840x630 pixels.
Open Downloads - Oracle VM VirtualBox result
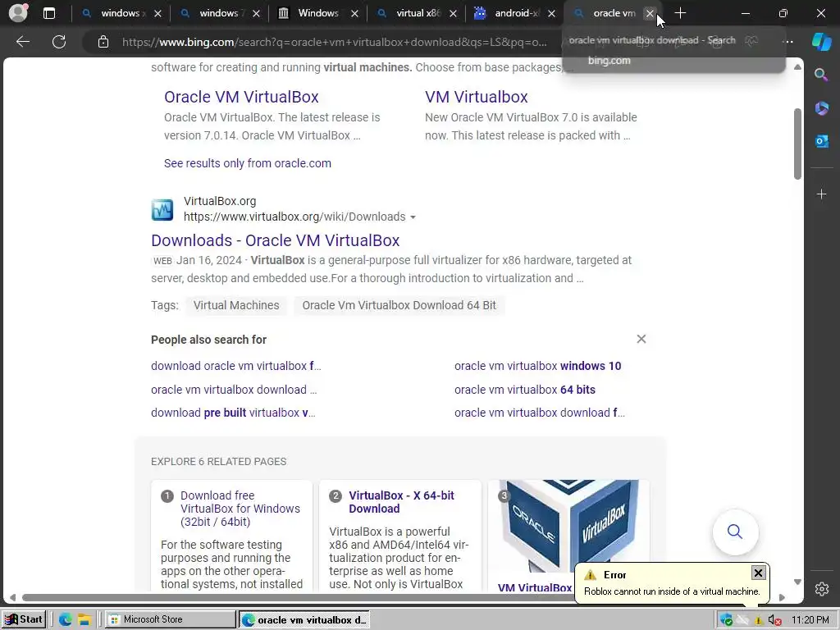tap(276, 240)
